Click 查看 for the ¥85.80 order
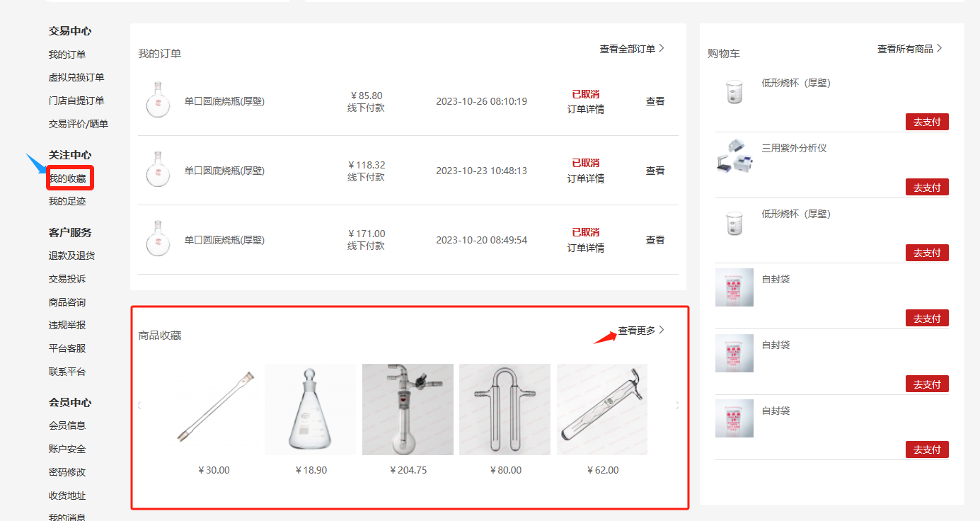980x521 pixels. tap(655, 101)
